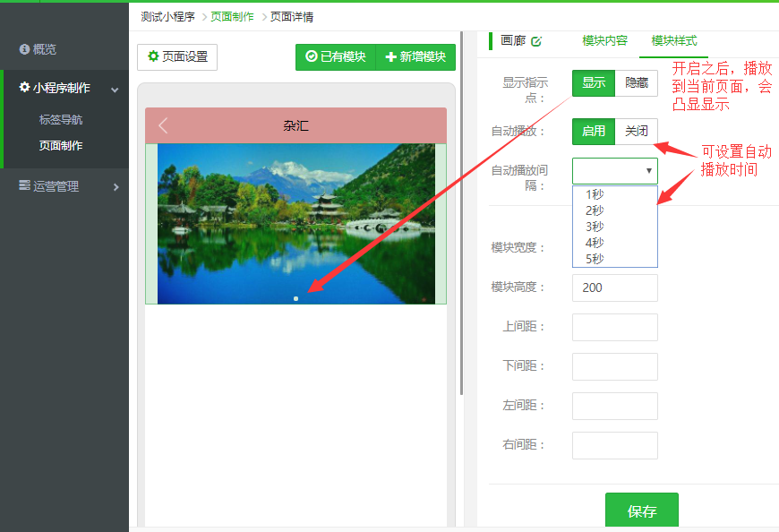The height and width of the screenshot is (532, 779).
Task: Click the 运营管理 sidebar icon
Action: [24, 186]
